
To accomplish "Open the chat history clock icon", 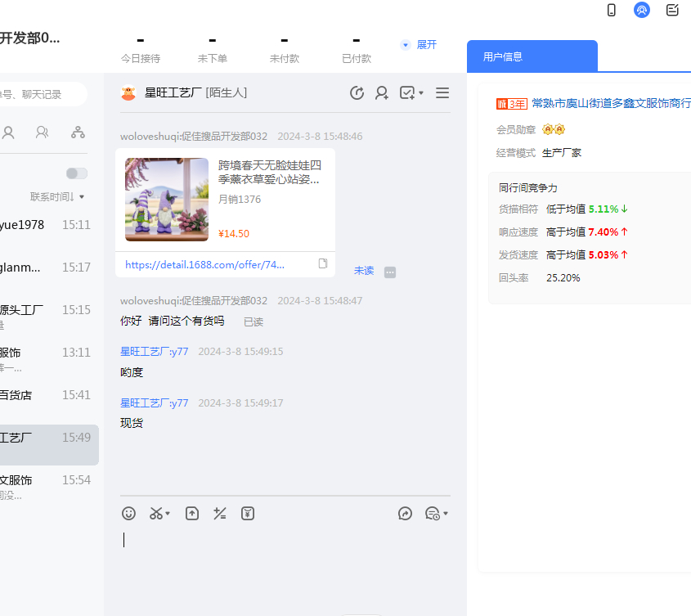I will [357, 93].
